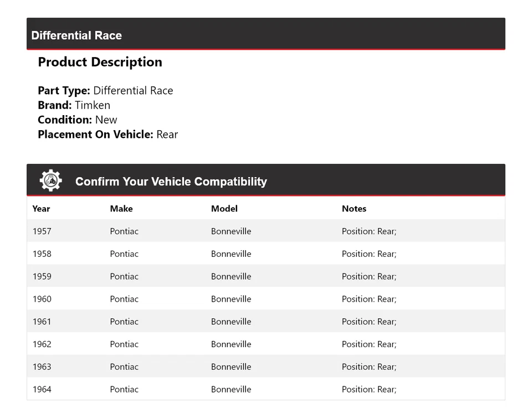Click the Differential Race header bar
This screenshot has width=532, height=418.
click(76, 35)
